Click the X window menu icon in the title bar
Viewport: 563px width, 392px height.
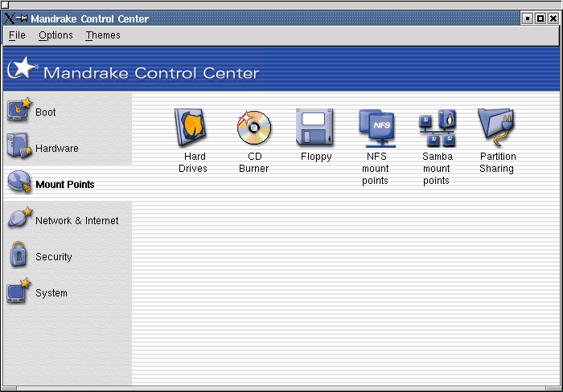click(10, 18)
